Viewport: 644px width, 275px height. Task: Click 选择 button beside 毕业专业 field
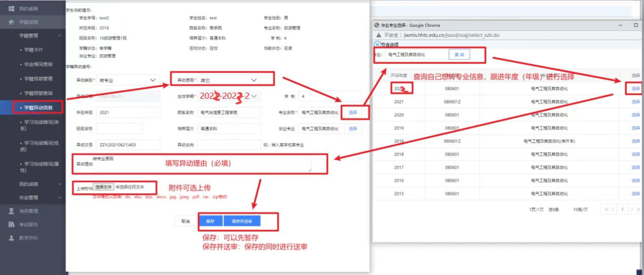[x=353, y=129]
